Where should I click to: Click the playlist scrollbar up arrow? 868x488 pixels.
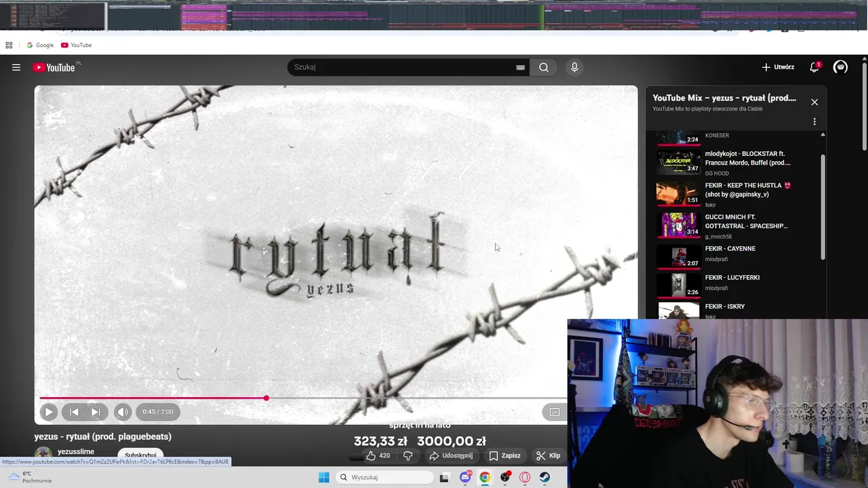click(823, 135)
